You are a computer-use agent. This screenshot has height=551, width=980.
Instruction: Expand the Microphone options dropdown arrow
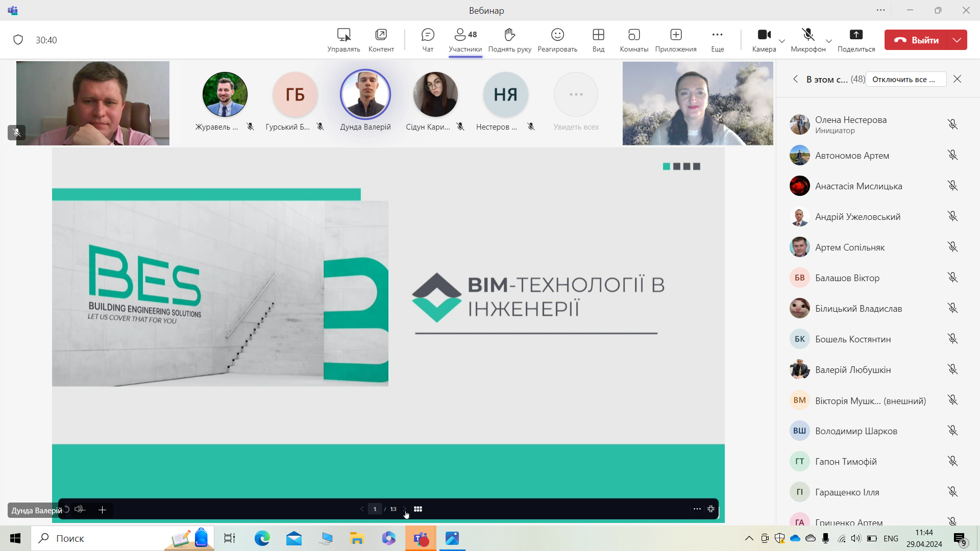coord(829,41)
